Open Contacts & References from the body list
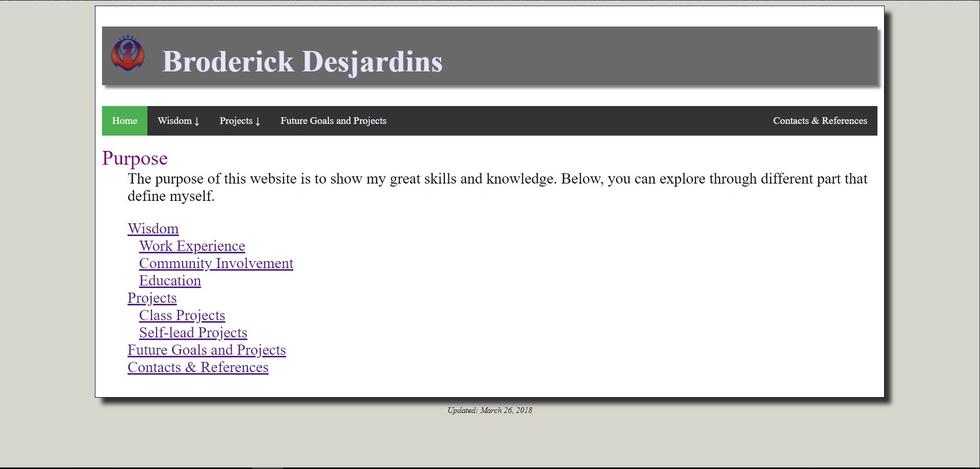Screen dimensions: 980x469 (198, 368)
